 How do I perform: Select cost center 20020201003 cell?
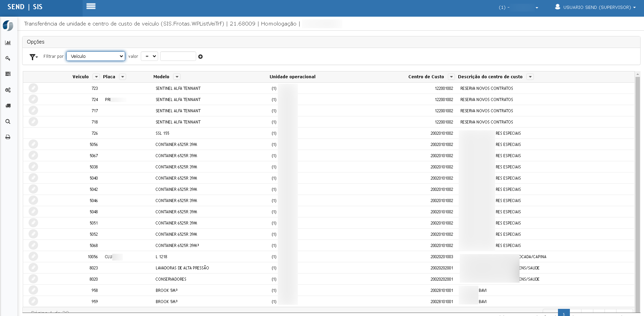point(442,257)
